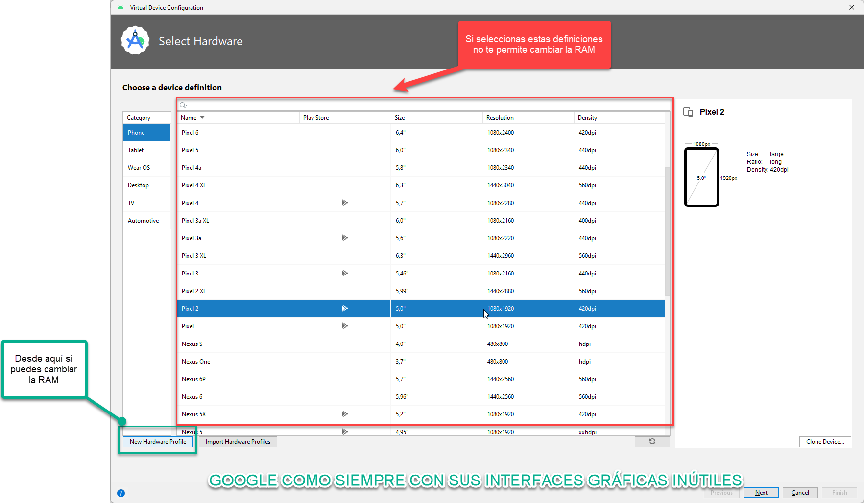Viewport: 864px width, 504px height.
Task: Click the Android Studio logo in header
Action: point(135,41)
